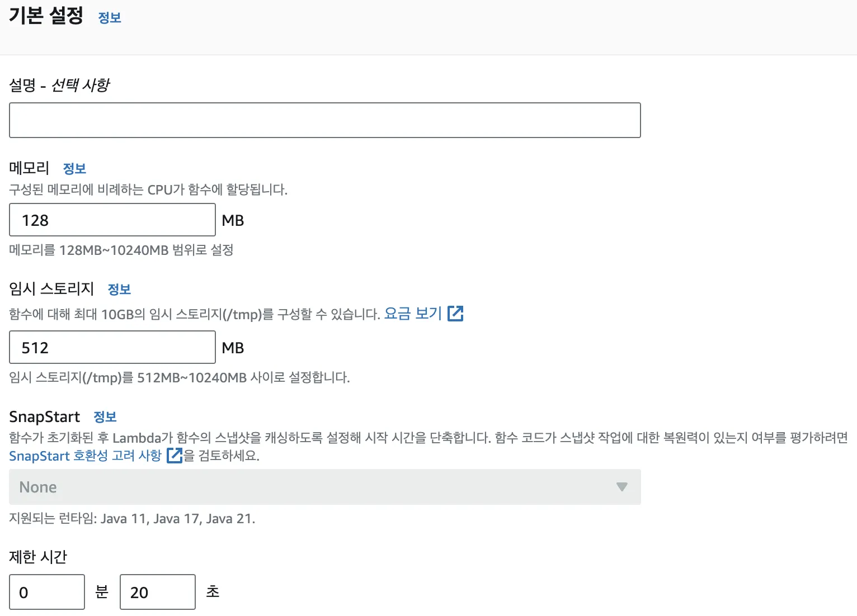Click the dropdown arrow on the SnapStart selector
Screen dimensions: 857x616
click(x=621, y=487)
